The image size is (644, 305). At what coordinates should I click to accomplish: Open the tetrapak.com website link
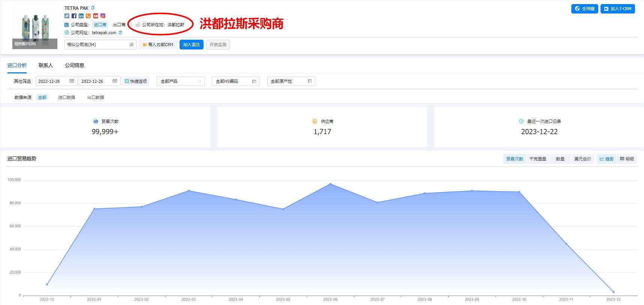[104, 33]
